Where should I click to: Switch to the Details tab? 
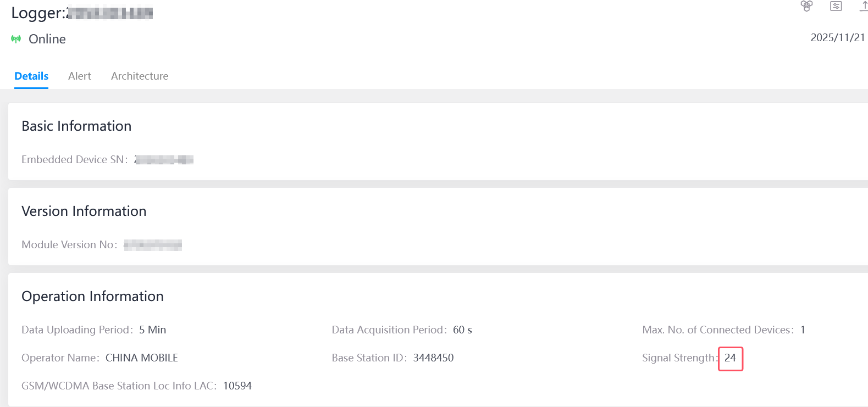point(31,76)
